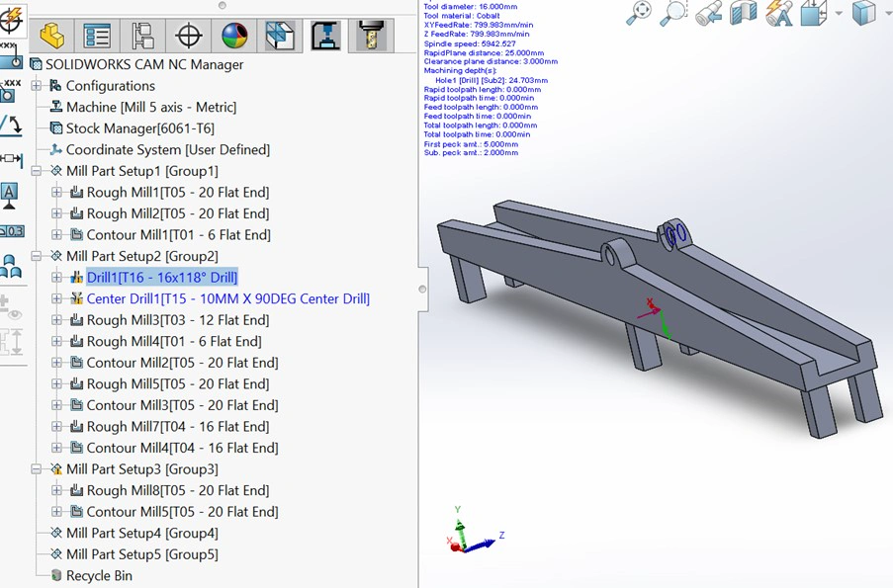Select Rough Mill8[T05 - 20 Flat End]
The height and width of the screenshot is (588, 893).
coord(178,491)
